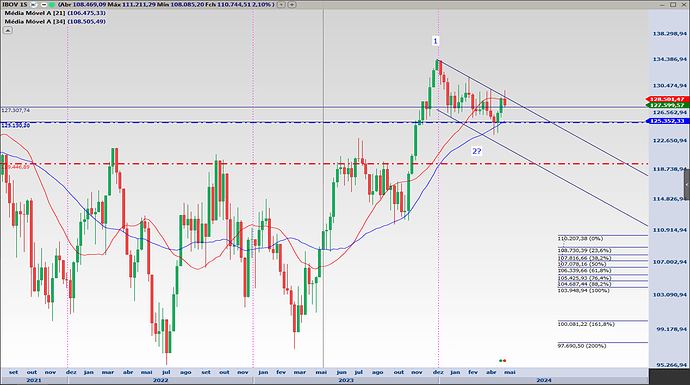
Task: Click the 134.386,94 price axis label
Action: 669,59
